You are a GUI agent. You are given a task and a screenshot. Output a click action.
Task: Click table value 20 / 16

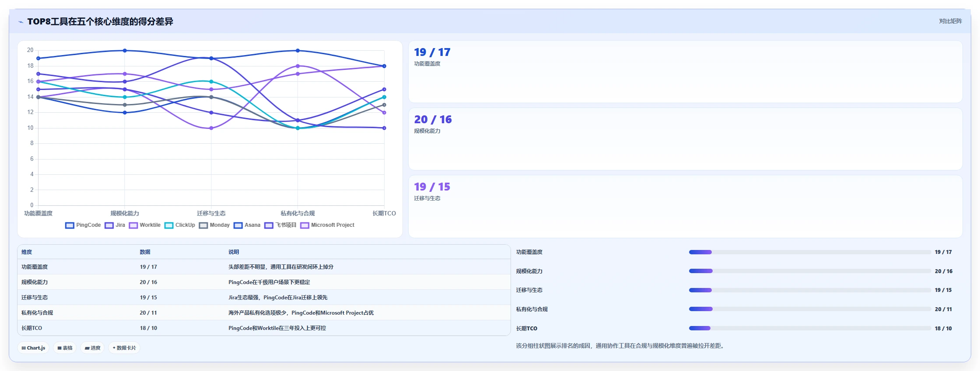coord(148,282)
